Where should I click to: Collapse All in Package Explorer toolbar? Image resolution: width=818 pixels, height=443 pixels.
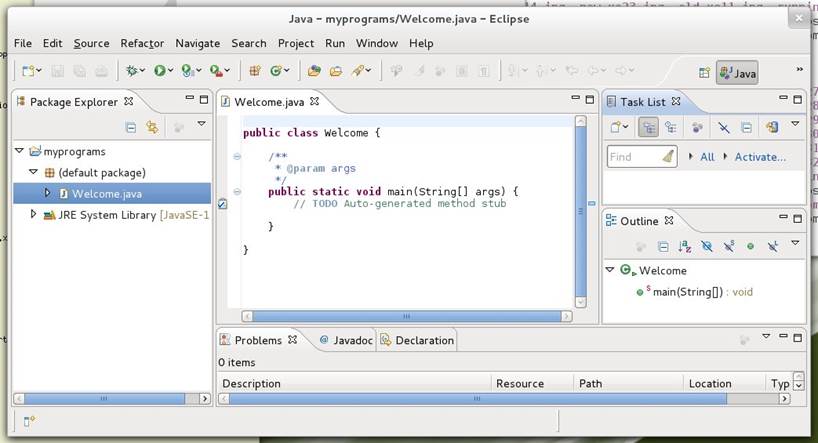coord(131,127)
